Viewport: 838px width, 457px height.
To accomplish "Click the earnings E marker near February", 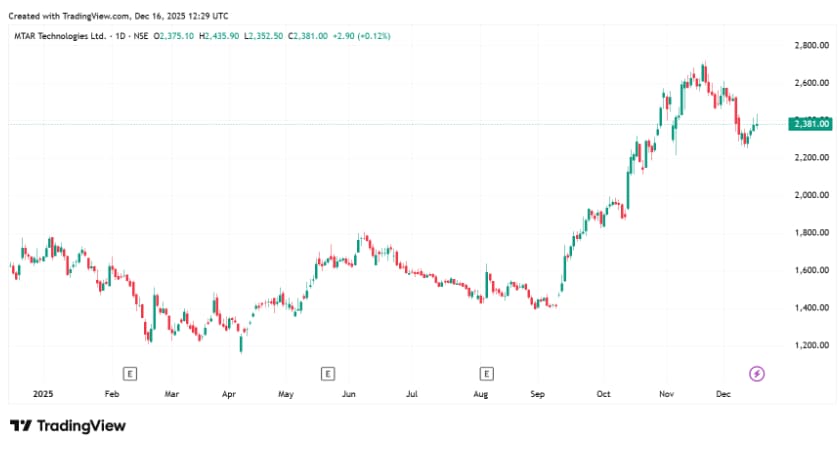I will (129, 374).
